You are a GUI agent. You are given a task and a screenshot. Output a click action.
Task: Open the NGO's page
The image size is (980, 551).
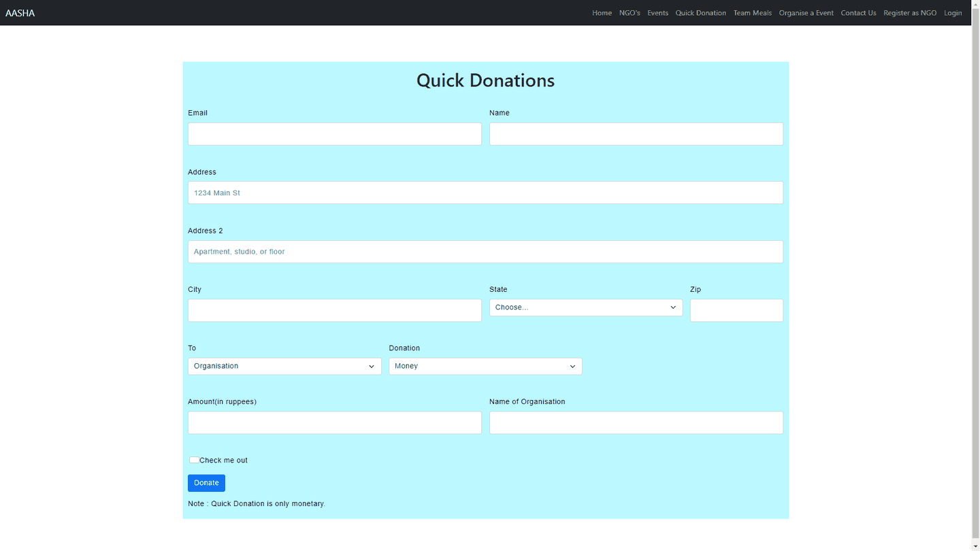point(630,13)
